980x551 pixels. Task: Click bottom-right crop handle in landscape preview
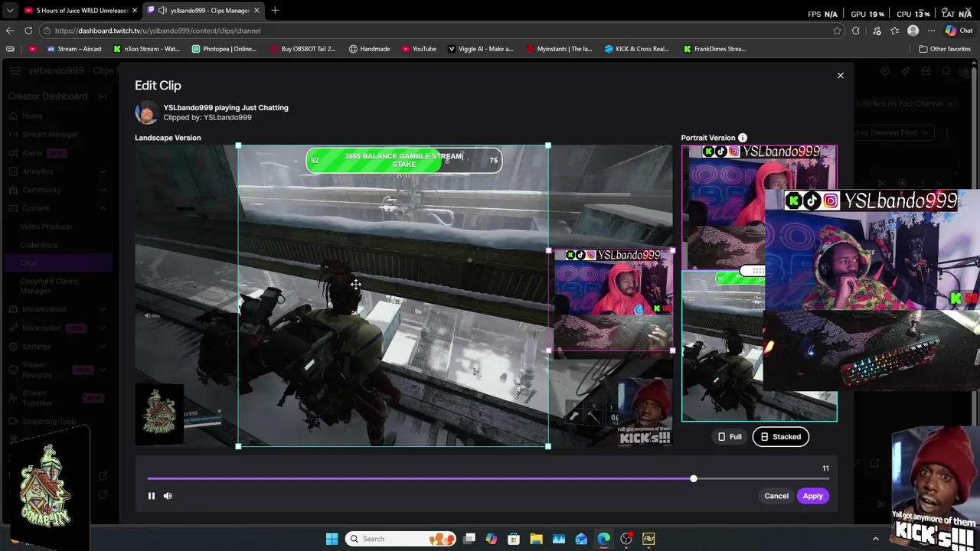[x=548, y=446]
